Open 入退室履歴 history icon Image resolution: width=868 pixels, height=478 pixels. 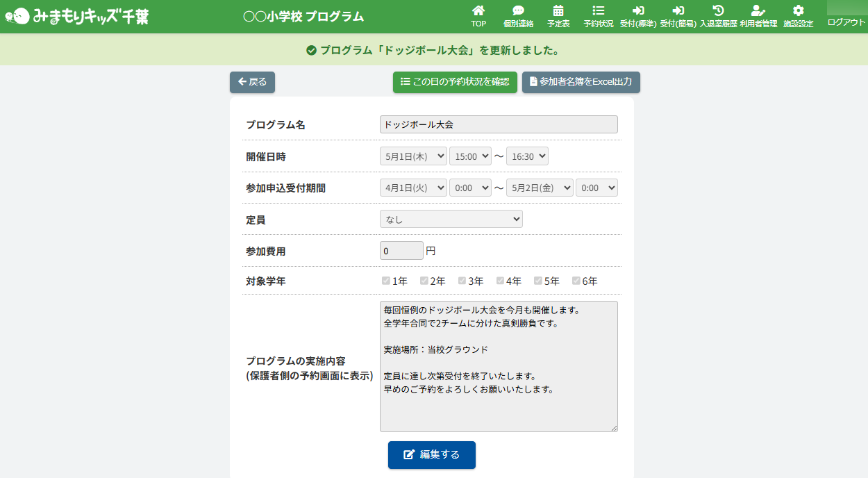[718, 11]
